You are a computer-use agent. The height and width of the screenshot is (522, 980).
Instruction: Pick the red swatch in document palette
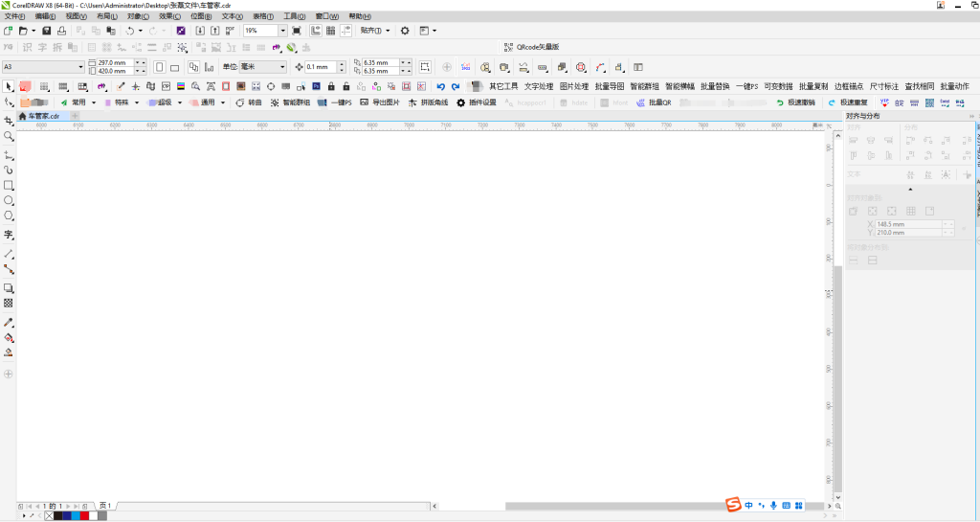(84, 515)
